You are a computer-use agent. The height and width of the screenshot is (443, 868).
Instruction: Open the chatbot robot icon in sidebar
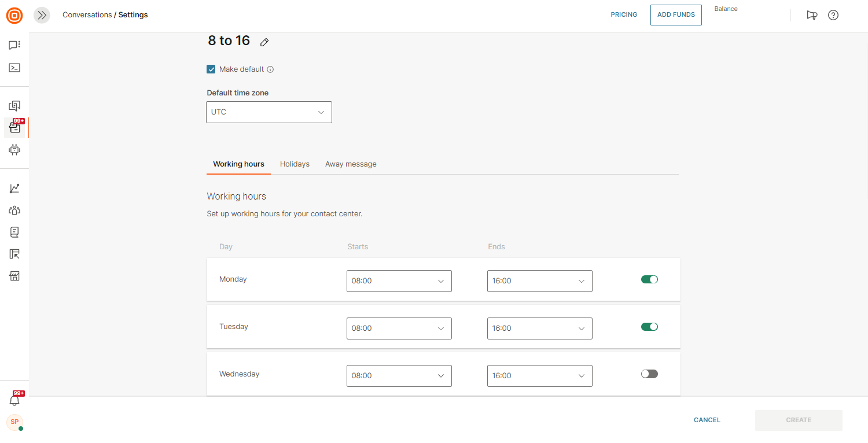tap(14, 150)
